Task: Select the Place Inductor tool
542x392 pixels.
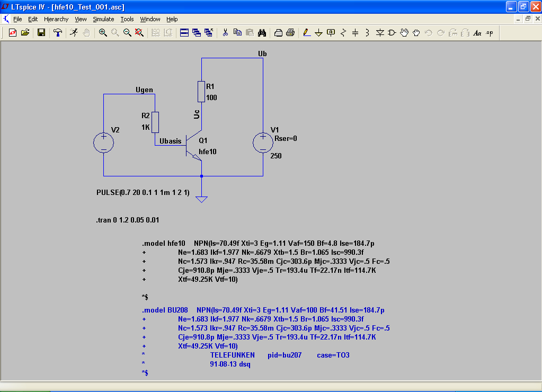Action: click(x=368, y=33)
